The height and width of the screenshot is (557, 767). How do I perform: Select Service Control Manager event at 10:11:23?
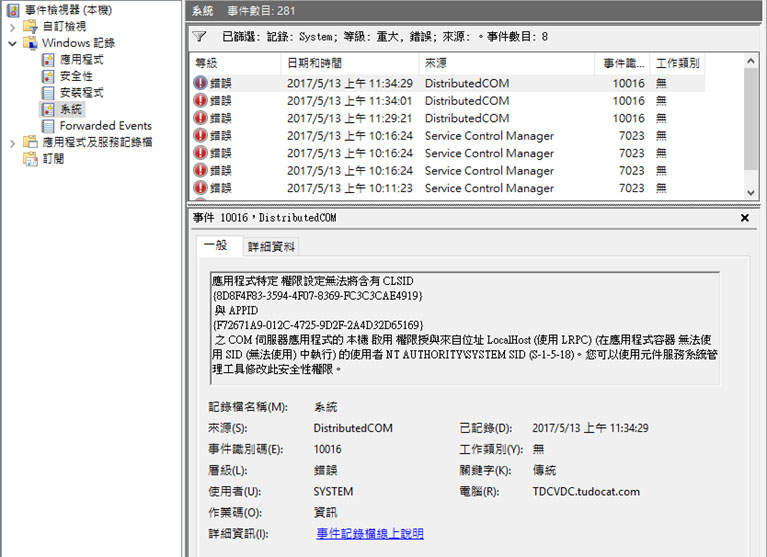pyautogui.click(x=448, y=188)
